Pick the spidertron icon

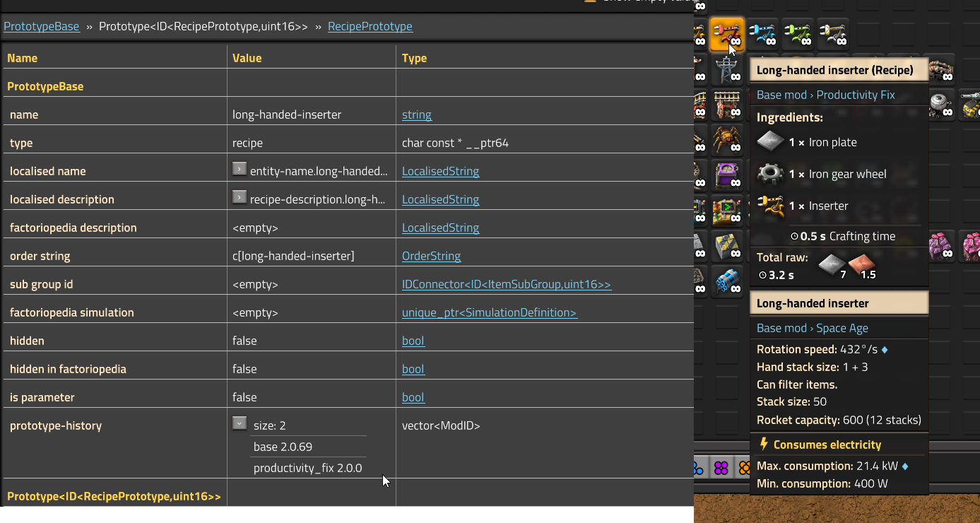click(726, 139)
